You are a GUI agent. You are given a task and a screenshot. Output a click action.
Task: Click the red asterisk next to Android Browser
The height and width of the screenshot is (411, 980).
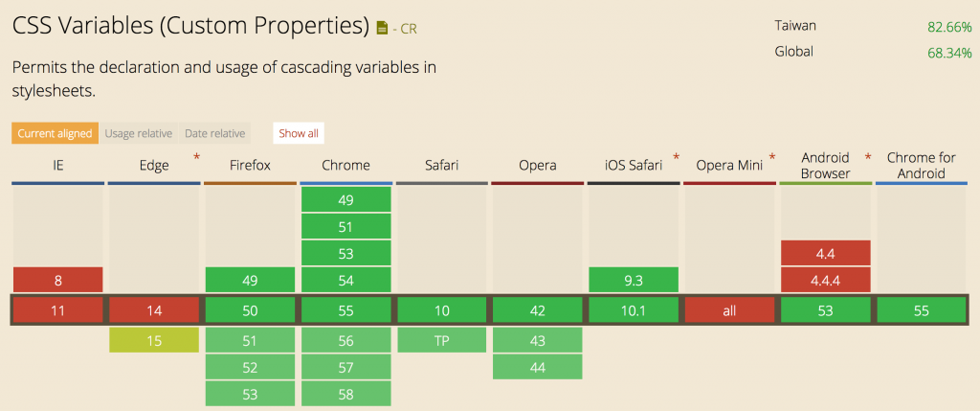pos(868,156)
